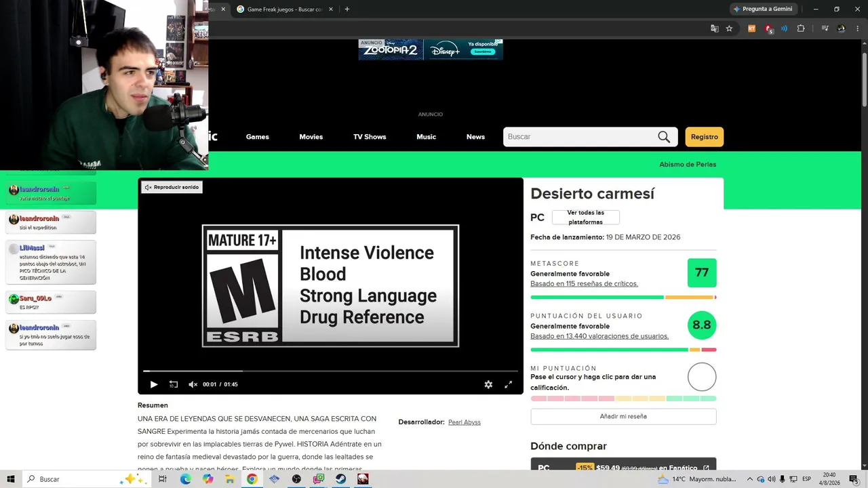This screenshot has width=868, height=488.
Task: Open File Explorer from taskbar
Action: pos(230,479)
